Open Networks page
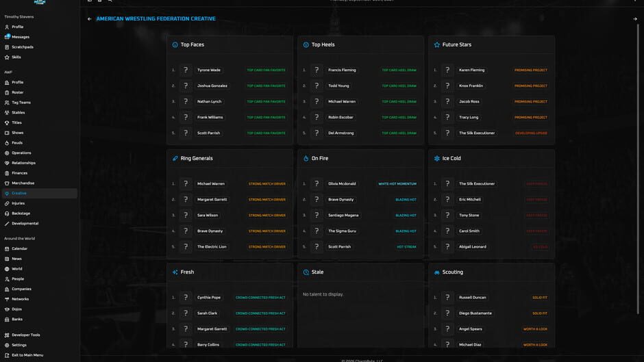Screen dimensions: 644x362 [20, 299]
